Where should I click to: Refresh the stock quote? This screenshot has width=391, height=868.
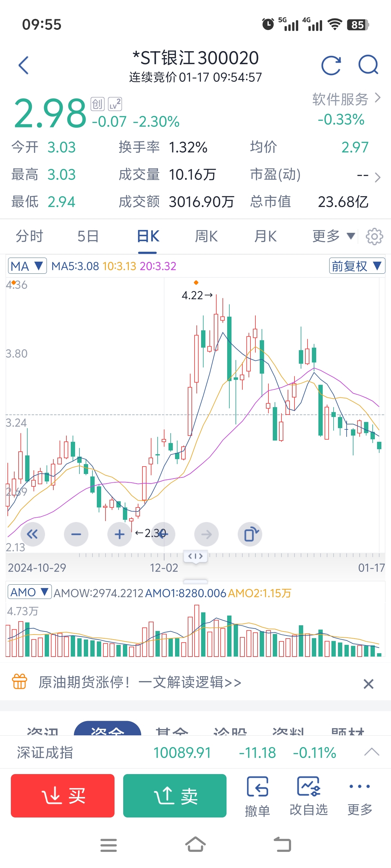click(x=331, y=65)
